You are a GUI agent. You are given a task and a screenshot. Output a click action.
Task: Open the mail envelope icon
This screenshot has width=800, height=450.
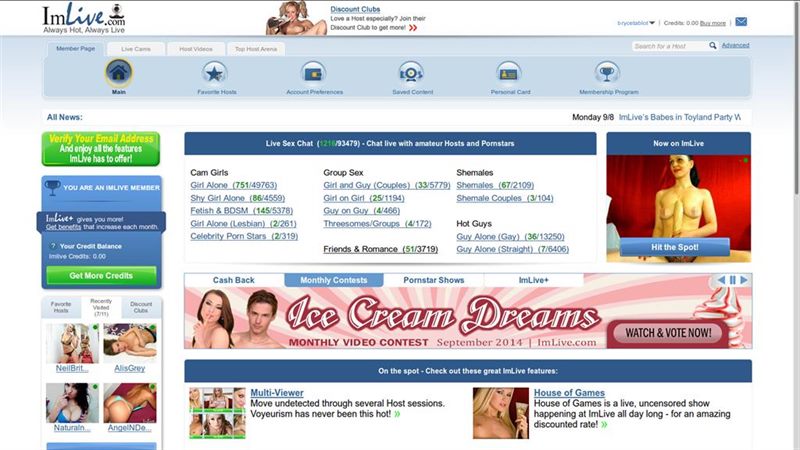click(x=741, y=22)
